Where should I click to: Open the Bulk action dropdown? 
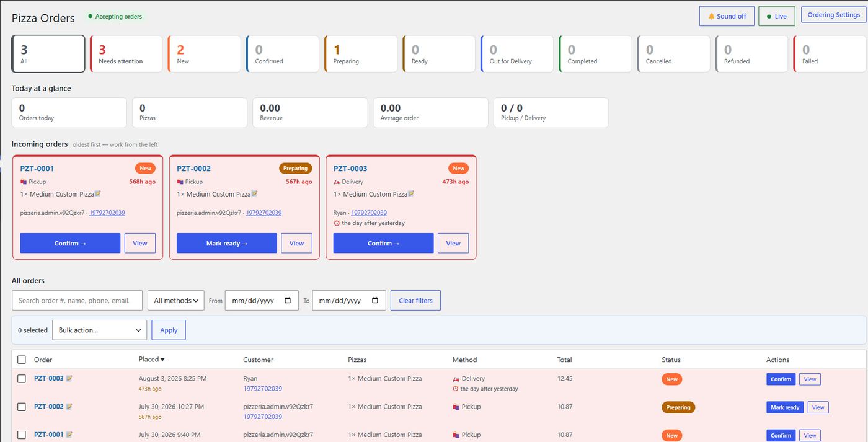99,330
